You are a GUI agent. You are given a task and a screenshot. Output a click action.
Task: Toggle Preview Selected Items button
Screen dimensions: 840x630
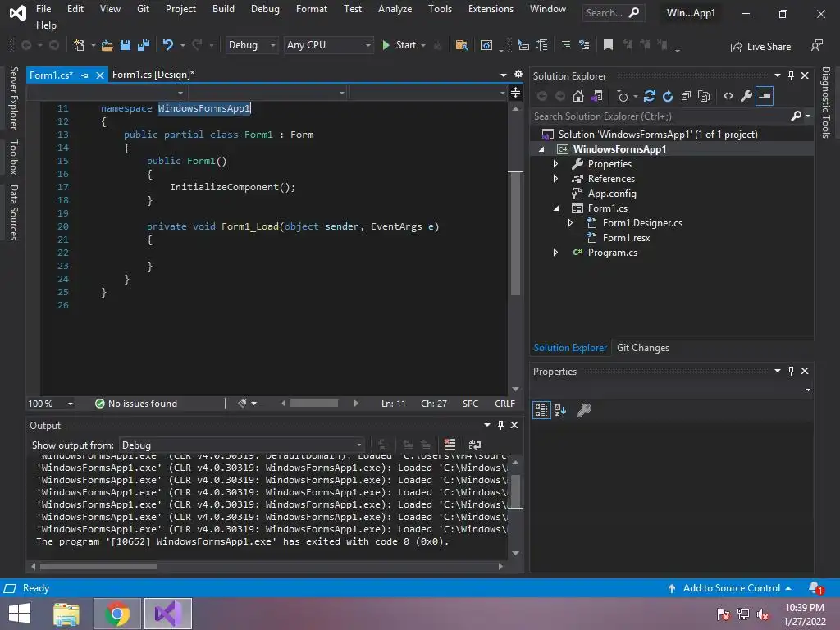coord(765,96)
